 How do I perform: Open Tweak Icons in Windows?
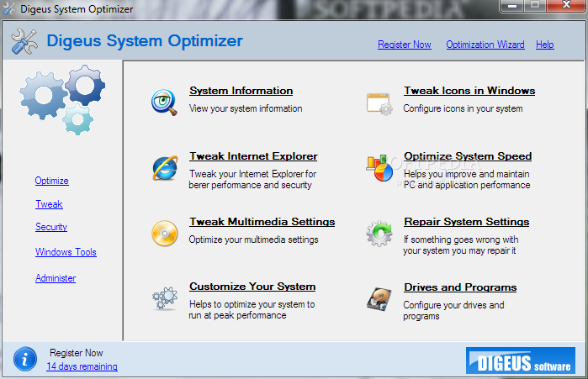(469, 91)
